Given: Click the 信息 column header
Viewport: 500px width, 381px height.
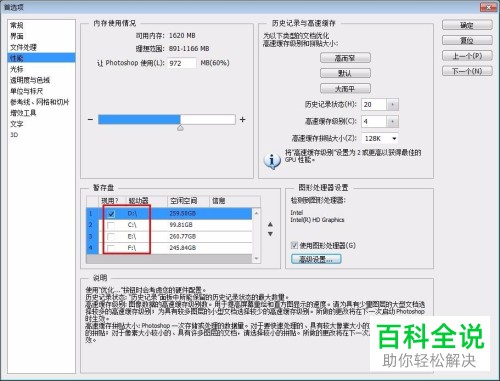Looking at the screenshot, I should click(x=235, y=201).
